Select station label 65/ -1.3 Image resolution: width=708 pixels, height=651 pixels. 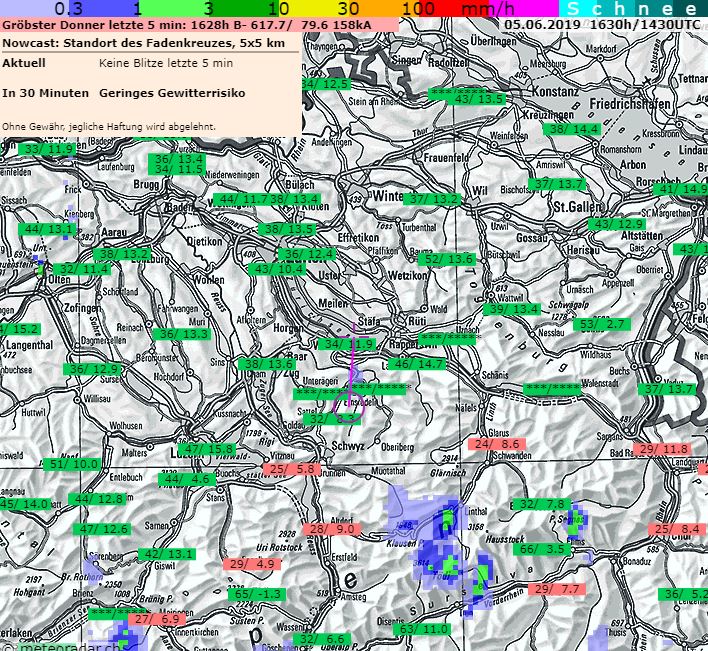pyautogui.click(x=257, y=594)
